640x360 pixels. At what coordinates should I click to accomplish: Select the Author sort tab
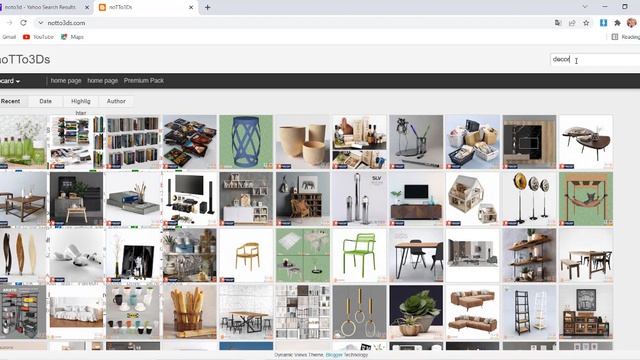[116, 101]
